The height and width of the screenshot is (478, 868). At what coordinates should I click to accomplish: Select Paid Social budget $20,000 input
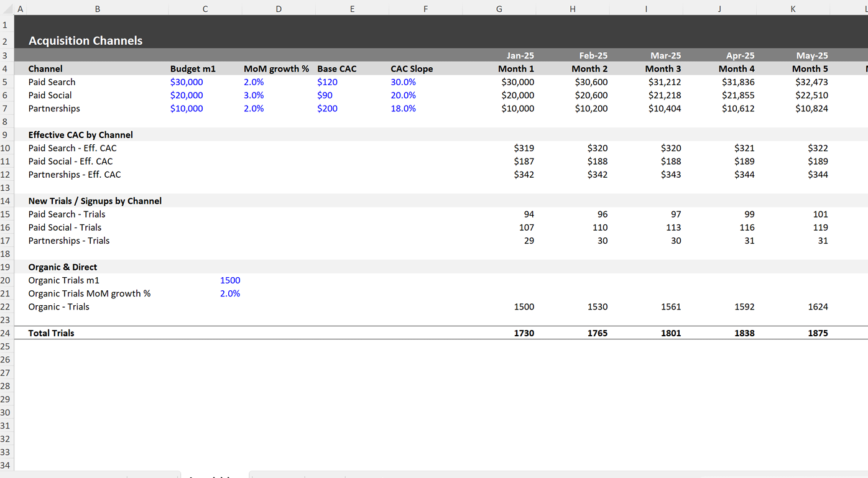coord(187,95)
